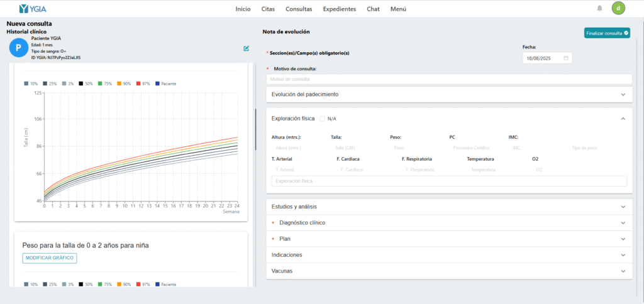Screen dimensions: 644x304
Task: Click the Finalizar consulta button
Action: click(x=607, y=33)
